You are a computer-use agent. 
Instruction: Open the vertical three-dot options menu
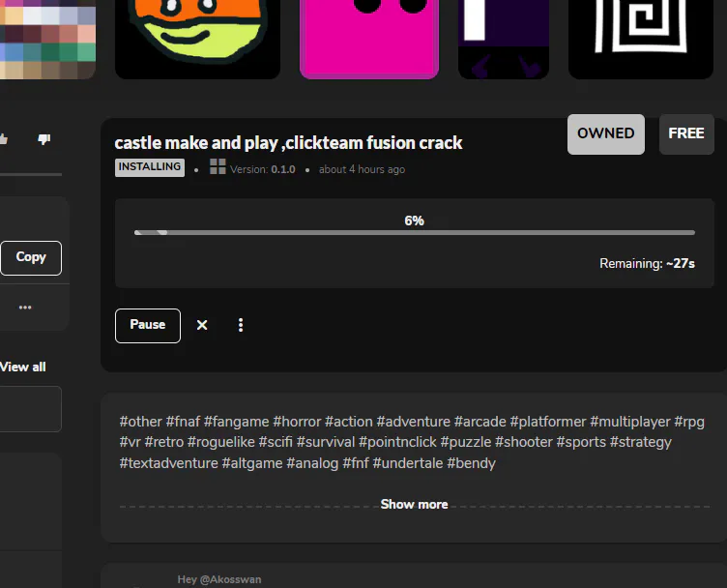pos(240,325)
